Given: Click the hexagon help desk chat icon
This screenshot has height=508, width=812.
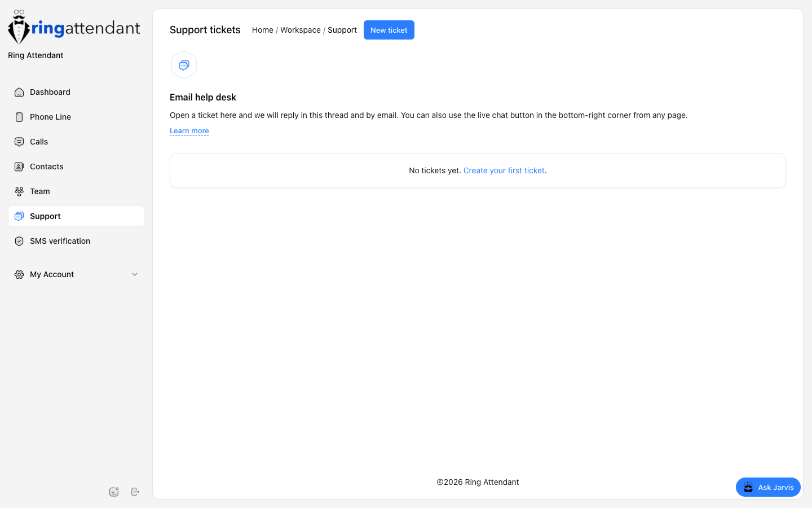Looking at the screenshot, I should (x=184, y=65).
